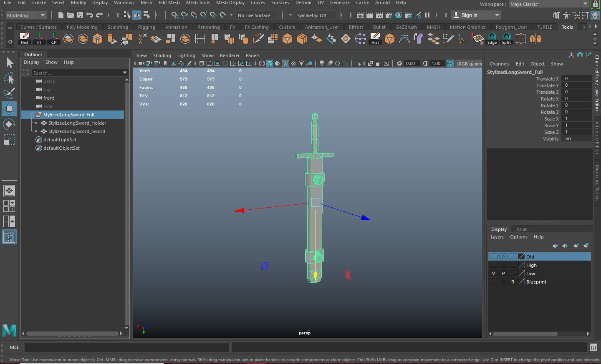Open the shelf settings gear icon
This screenshot has height=364, width=601.
click(x=10, y=42)
